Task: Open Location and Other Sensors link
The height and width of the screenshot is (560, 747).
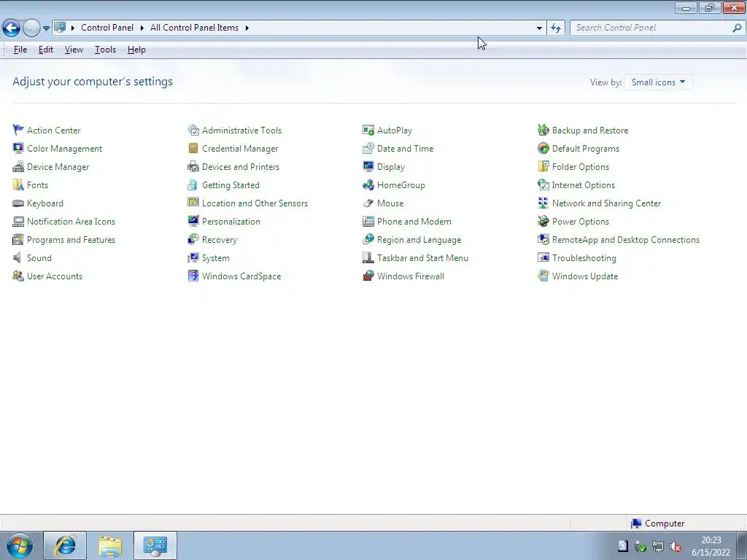Action: [255, 203]
